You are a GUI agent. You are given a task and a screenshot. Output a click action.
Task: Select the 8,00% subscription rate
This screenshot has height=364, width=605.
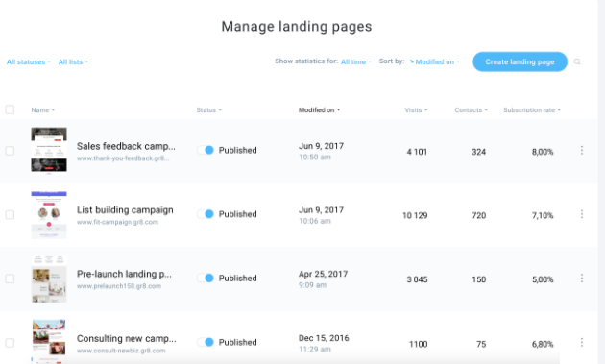pyautogui.click(x=543, y=152)
